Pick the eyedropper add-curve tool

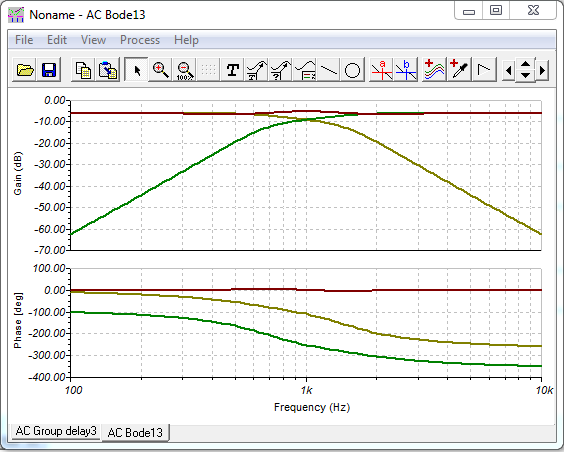coord(459,69)
